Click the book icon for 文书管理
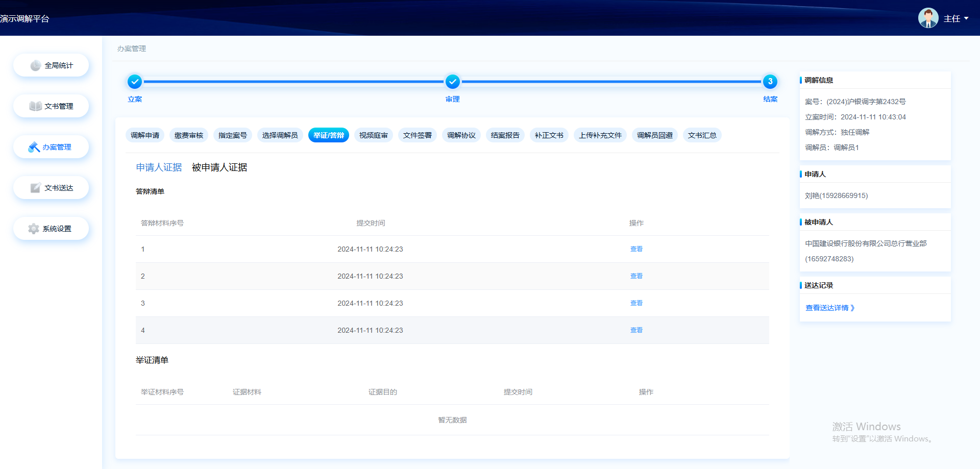The height and width of the screenshot is (469, 980). tap(35, 106)
